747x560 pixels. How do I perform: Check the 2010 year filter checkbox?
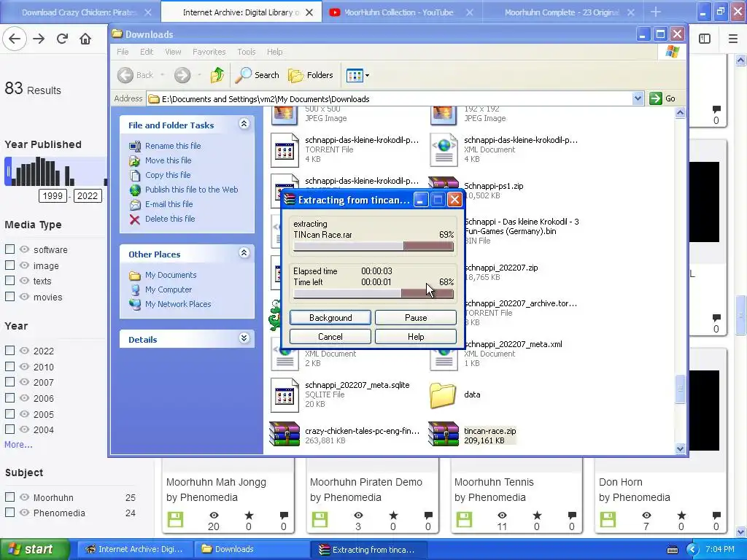9,366
